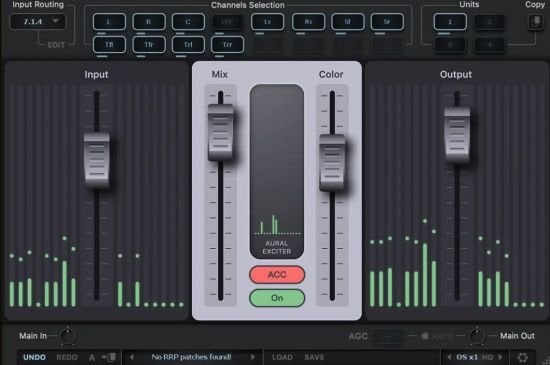Image resolution: width=550 pixels, height=365 pixels.
Task: Click the Mix fader handle
Action: 220,132
